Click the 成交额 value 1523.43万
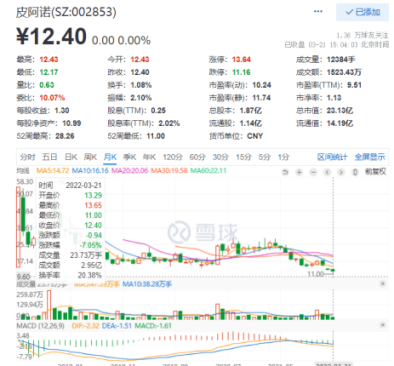The width and height of the screenshot is (394, 366). click(x=344, y=72)
